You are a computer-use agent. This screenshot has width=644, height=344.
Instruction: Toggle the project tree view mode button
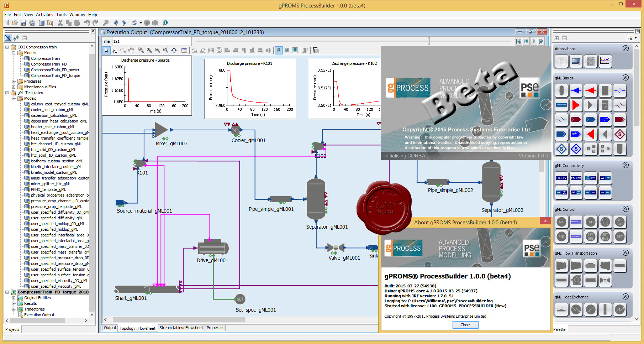click(8, 38)
